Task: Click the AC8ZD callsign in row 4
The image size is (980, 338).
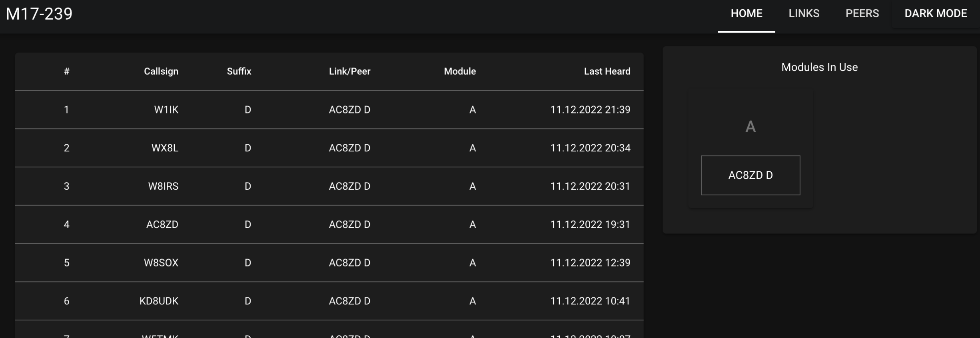Action: (x=162, y=225)
